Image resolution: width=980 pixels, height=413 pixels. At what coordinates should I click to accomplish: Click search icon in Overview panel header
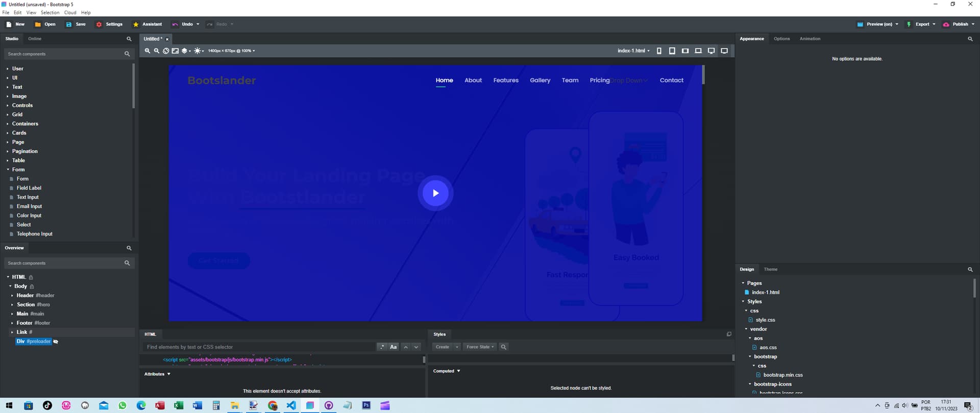129,248
